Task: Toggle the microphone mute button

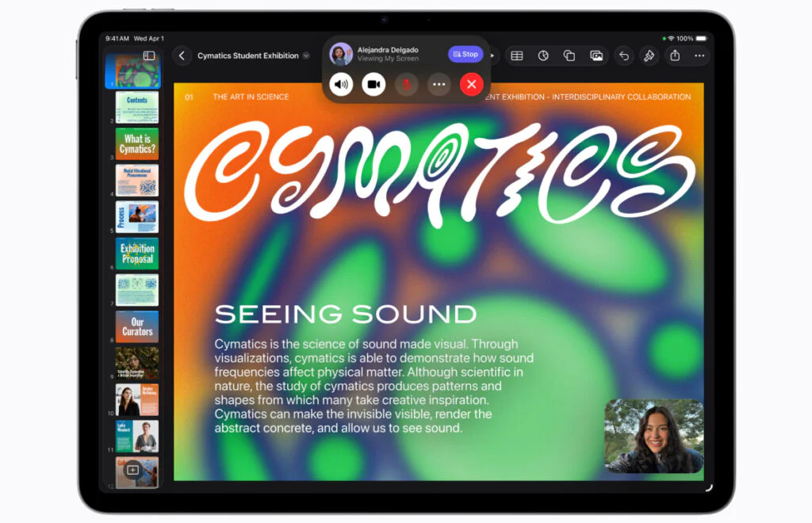Action: pos(406,84)
